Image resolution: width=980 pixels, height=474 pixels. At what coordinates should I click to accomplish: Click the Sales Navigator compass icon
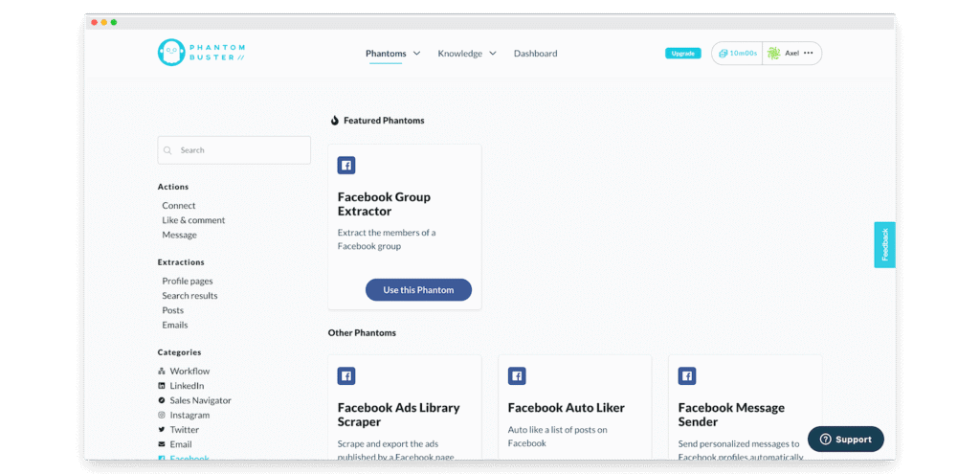pos(161,400)
